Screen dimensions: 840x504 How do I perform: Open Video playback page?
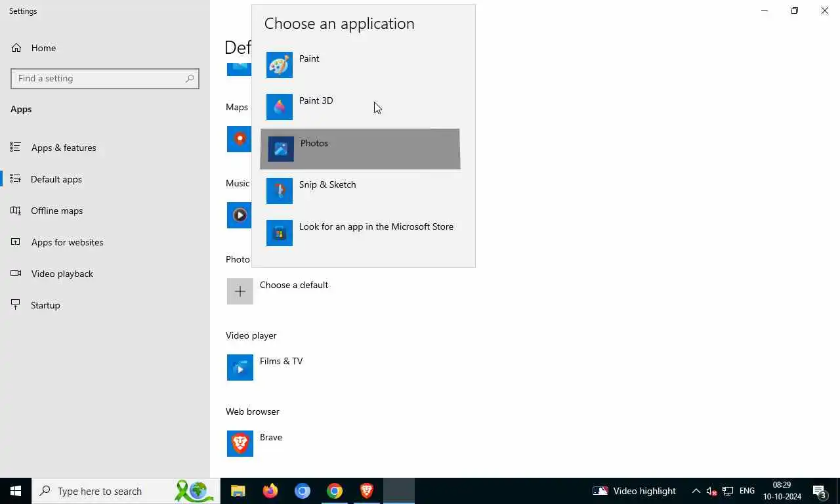click(x=105, y=274)
